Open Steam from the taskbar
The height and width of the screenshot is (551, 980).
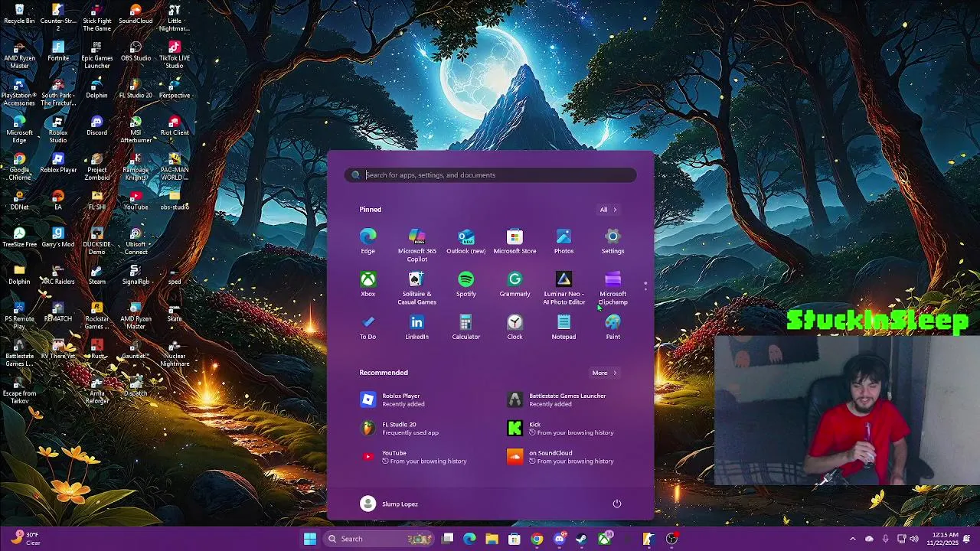pyautogui.click(x=582, y=539)
